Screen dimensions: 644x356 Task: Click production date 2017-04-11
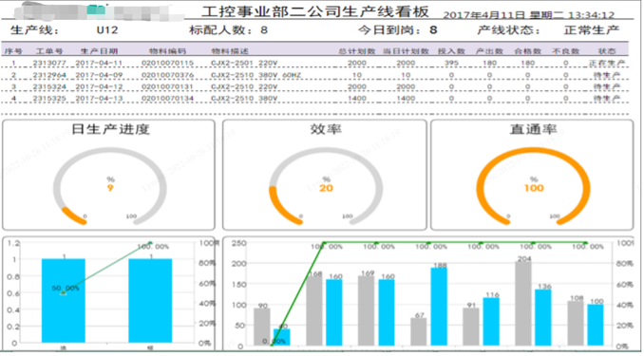click(99, 63)
